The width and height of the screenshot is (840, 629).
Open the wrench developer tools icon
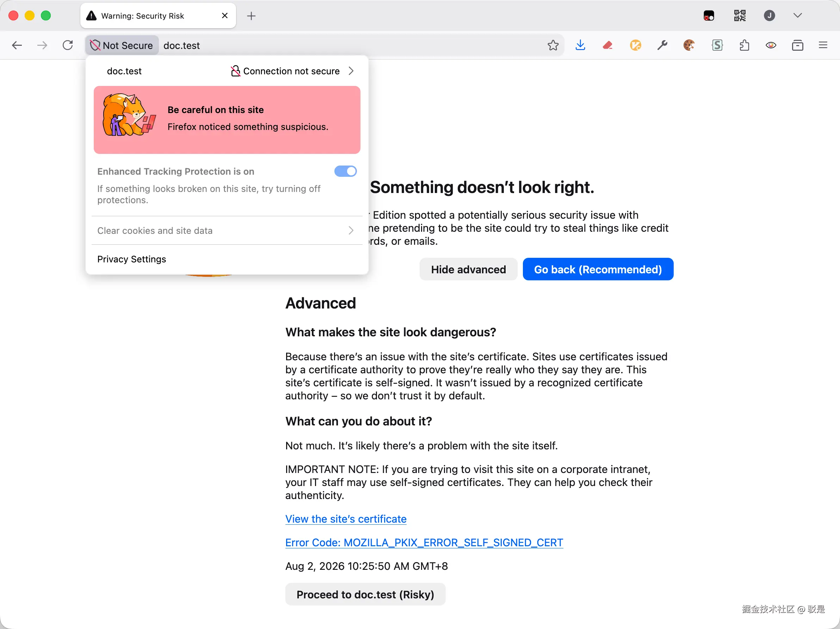click(x=662, y=45)
